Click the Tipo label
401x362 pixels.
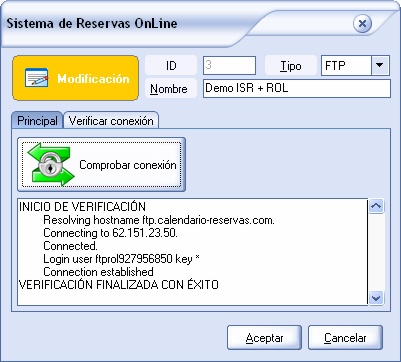tap(291, 66)
